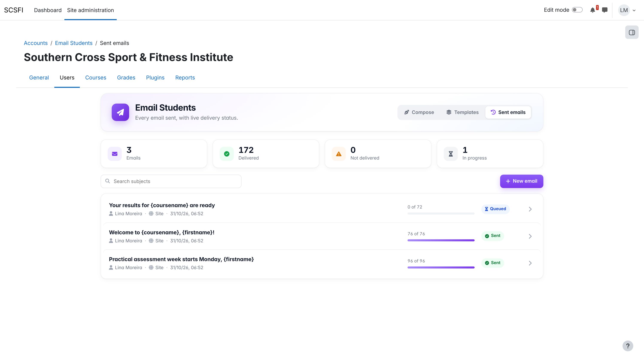Click the Sent badge on the Welcome email row
644x362 pixels.
[492, 236]
